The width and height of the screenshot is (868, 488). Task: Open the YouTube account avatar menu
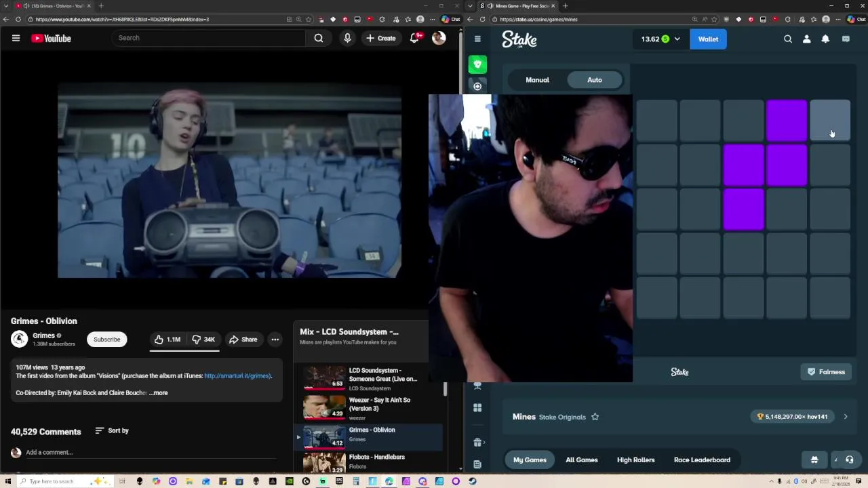439,38
